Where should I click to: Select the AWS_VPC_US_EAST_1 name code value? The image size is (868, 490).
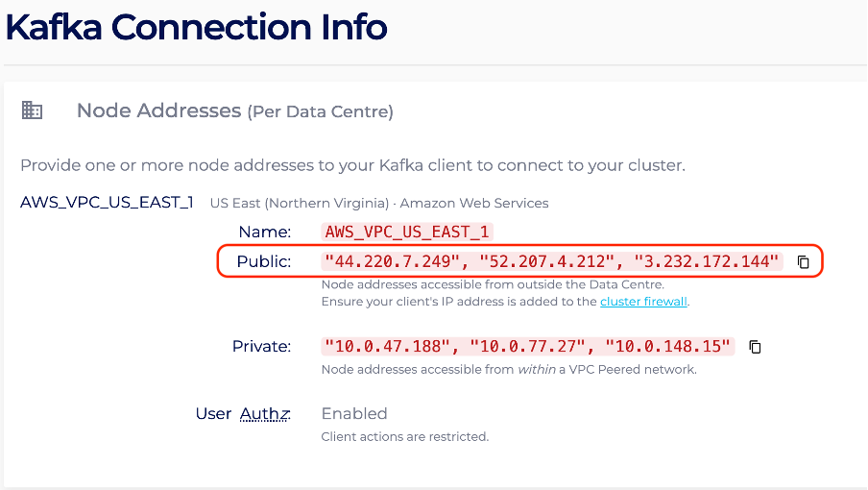click(x=407, y=232)
